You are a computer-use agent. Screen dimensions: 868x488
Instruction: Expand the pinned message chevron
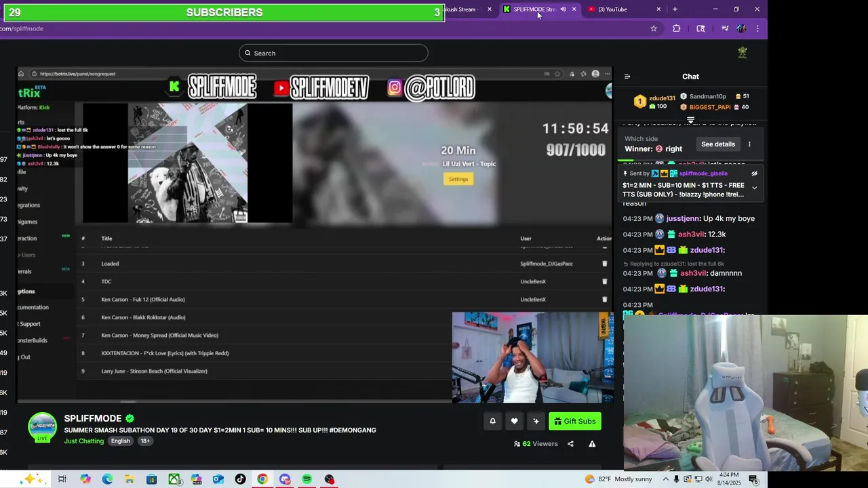pyautogui.click(x=754, y=188)
